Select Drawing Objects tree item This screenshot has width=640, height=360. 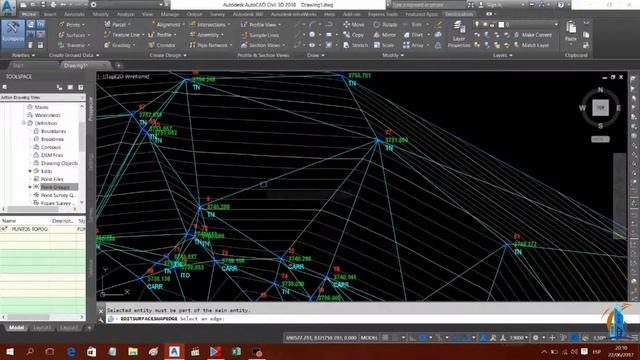point(60,163)
